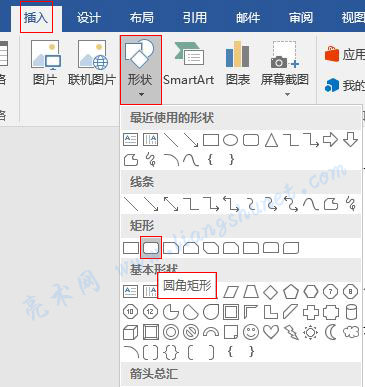Viewport: 365px width, 387px height.
Task: Insert a SmartArt graphic
Action: [189, 63]
